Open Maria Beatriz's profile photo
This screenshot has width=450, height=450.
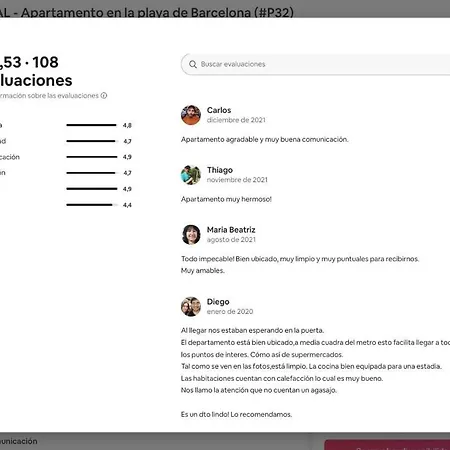pos(191,235)
